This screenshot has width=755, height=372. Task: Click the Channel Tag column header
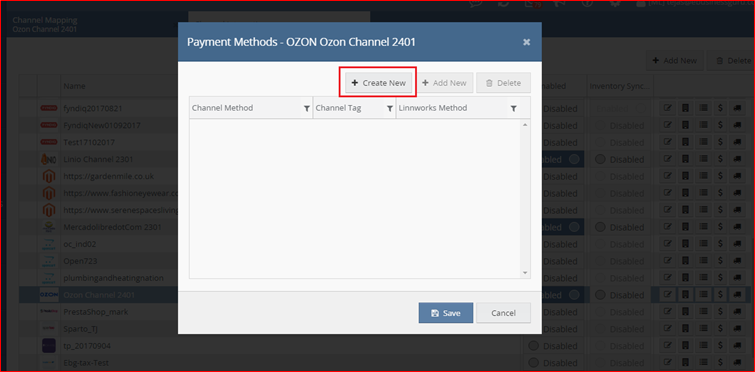[354, 108]
